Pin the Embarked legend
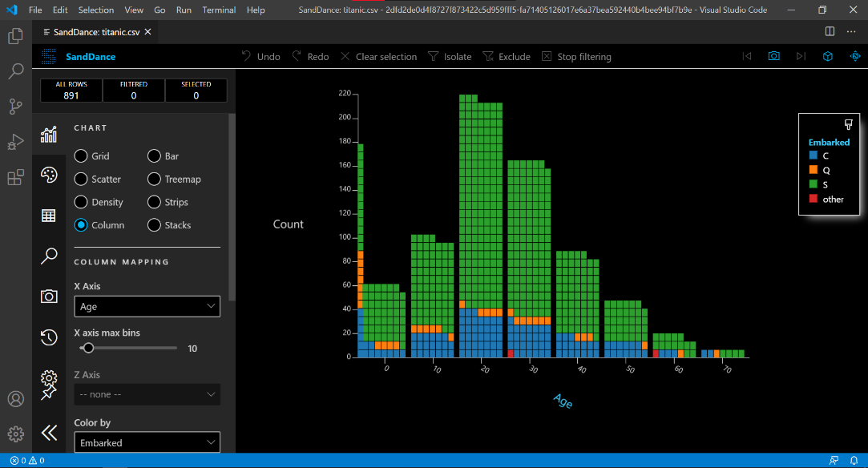868x468 pixels. (x=848, y=124)
